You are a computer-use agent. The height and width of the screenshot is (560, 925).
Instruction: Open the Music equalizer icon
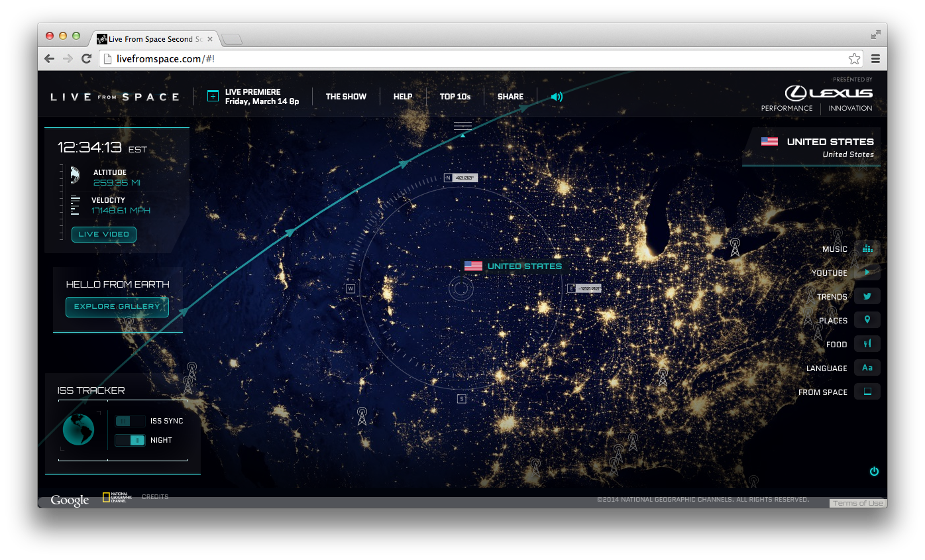pos(867,249)
